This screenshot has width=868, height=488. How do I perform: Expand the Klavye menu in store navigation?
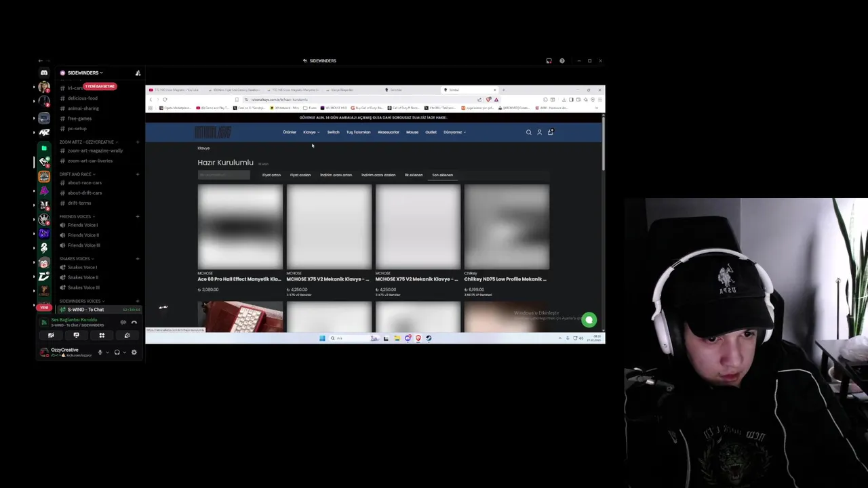point(311,132)
